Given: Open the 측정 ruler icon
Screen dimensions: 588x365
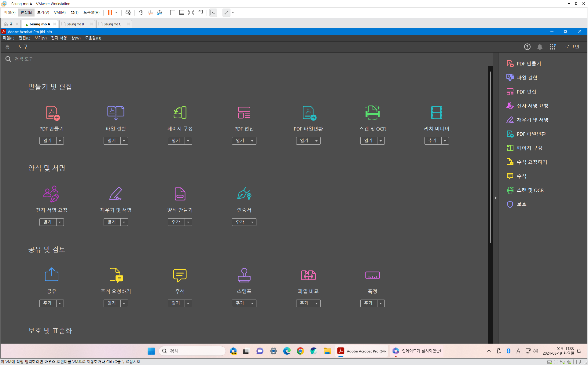Looking at the screenshot, I should 373,275.
